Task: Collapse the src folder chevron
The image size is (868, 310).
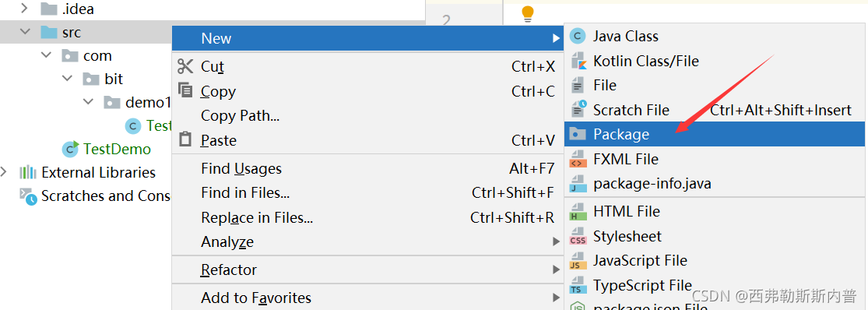Action: 25,32
